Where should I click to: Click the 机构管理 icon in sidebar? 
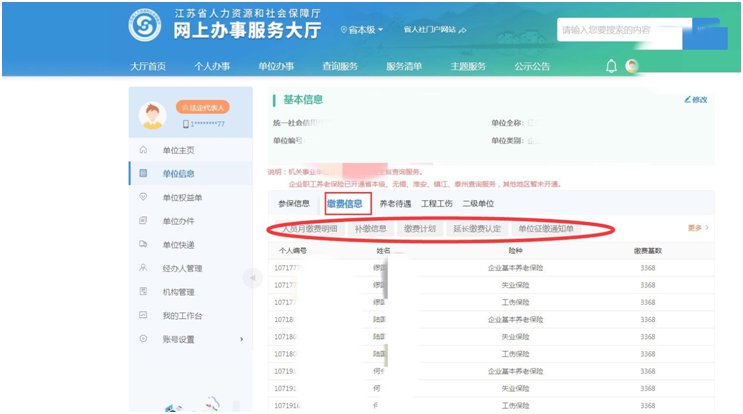(x=143, y=292)
